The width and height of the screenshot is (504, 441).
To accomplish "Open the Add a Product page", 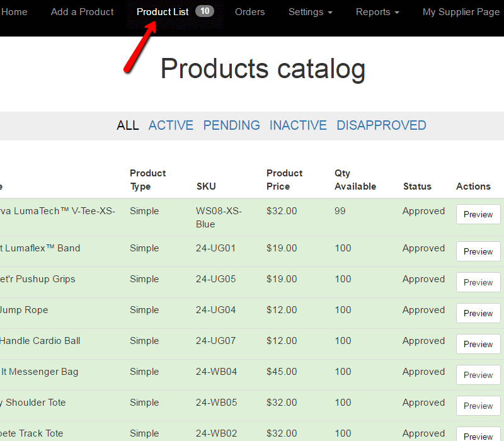I will pyautogui.click(x=82, y=12).
